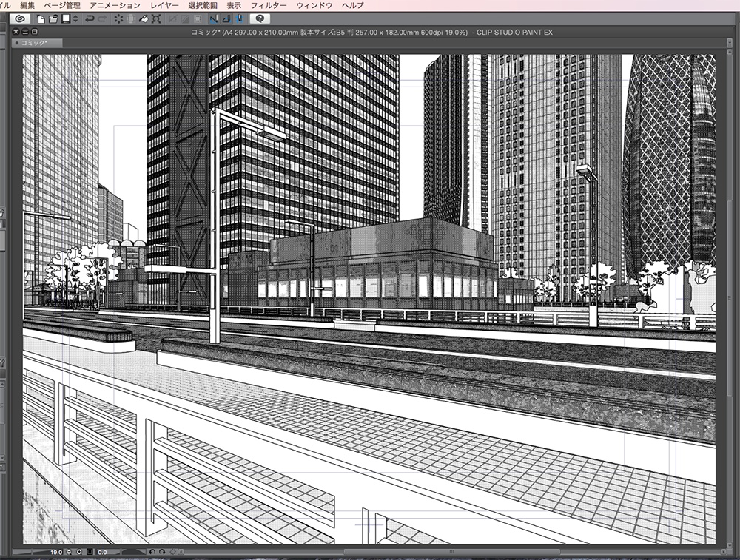Open the ページ管理 menu

[x=62, y=5]
